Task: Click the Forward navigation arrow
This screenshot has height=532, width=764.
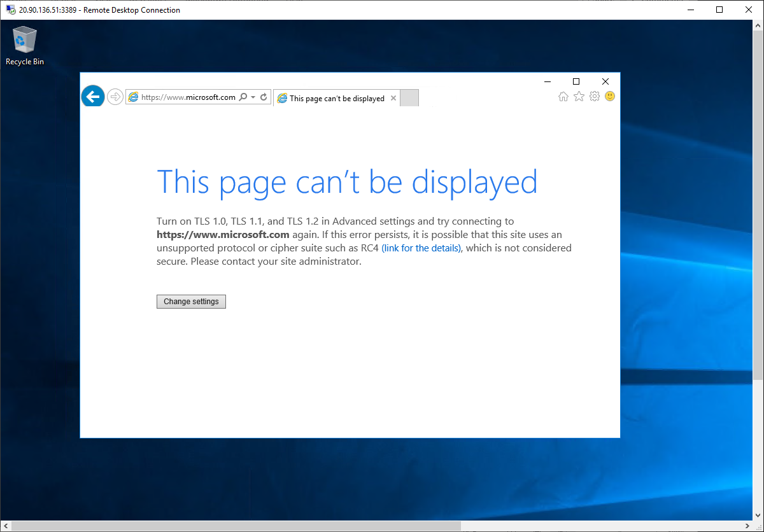Action: tap(115, 96)
